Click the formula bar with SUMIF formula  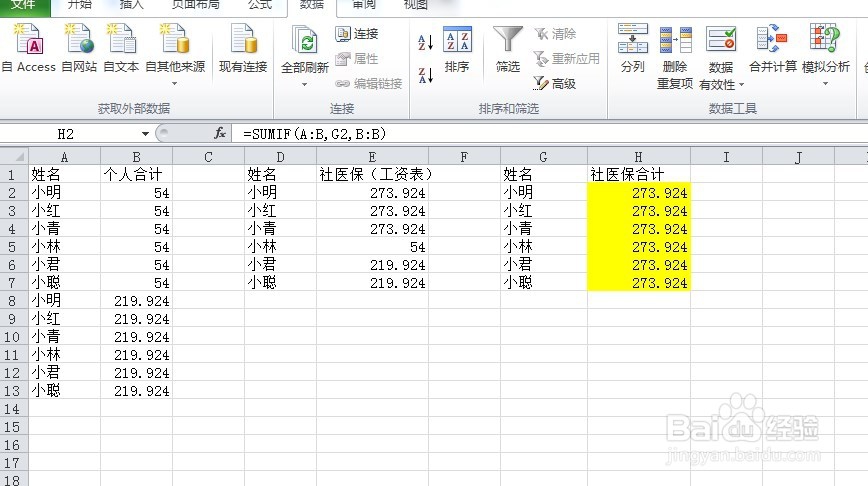click(548, 134)
